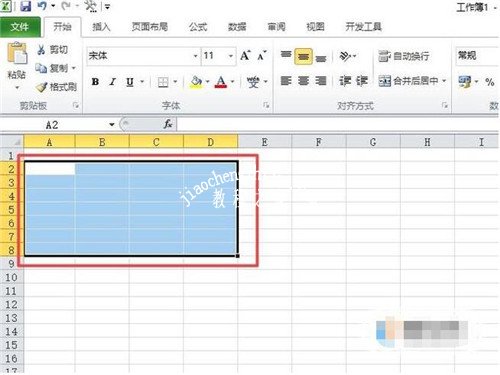The height and width of the screenshot is (375, 500).
Task: Click the 格式刷 format painter button
Action: [x=56, y=87]
